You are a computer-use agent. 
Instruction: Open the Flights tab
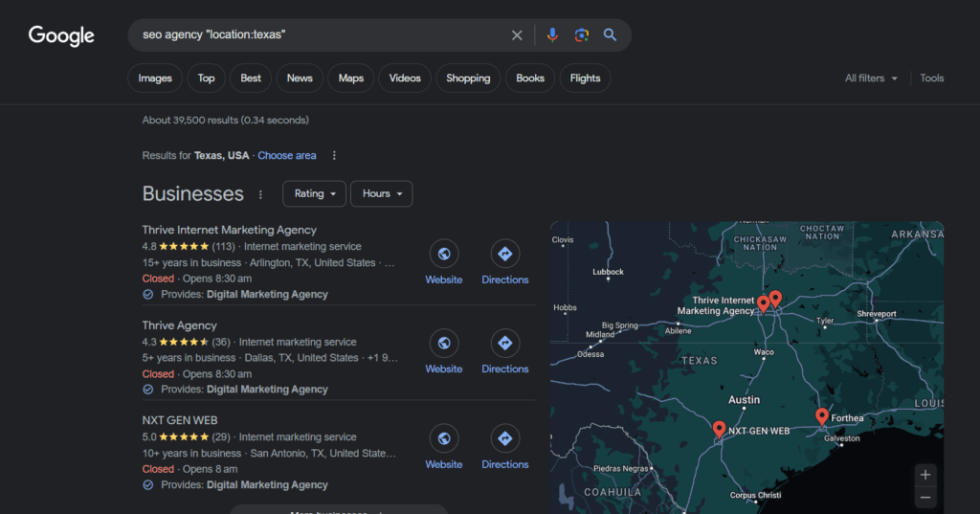point(585,78)
